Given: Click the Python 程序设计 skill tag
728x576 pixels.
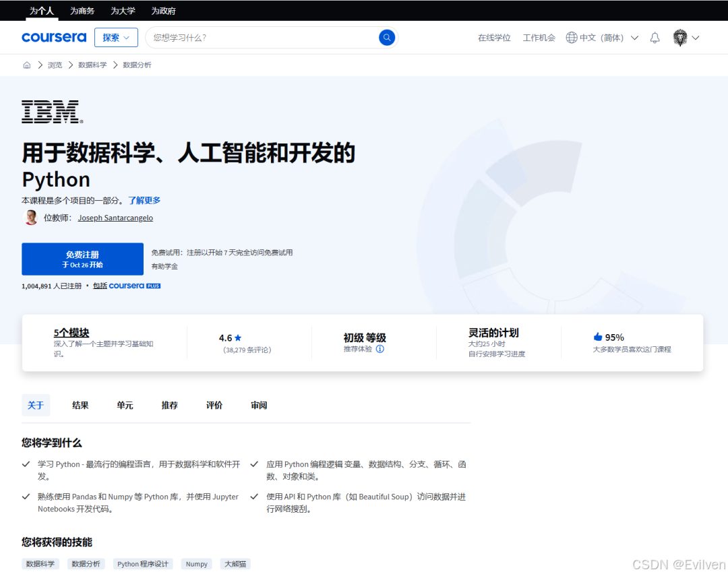Looking at the screenshot, I should tap(143, 564).
